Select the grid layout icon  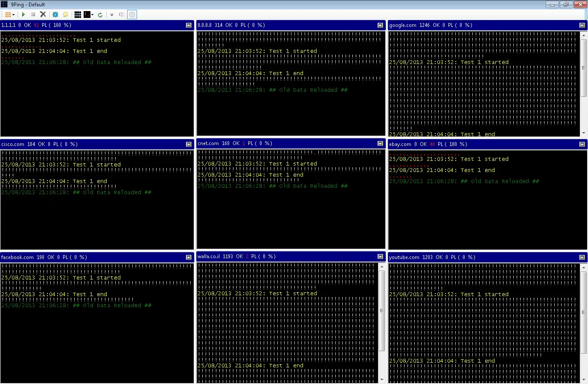coord(78,15)
